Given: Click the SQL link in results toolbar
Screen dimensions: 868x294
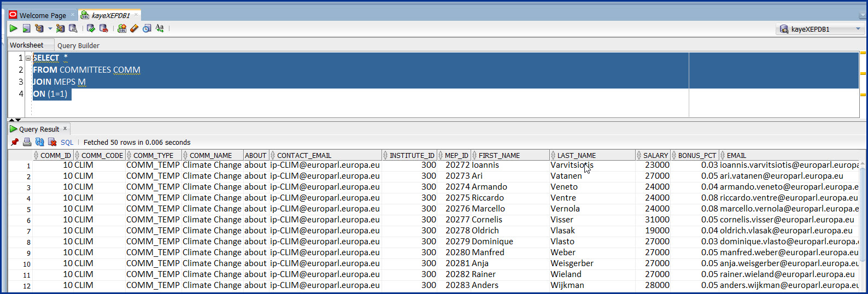Looking at the screenshot, I should point(67,142).
